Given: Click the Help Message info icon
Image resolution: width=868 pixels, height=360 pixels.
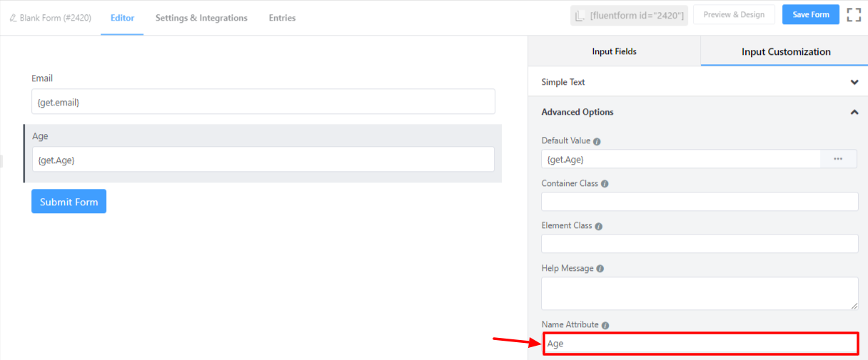Looking at the screenshot, I should [600, 269].
